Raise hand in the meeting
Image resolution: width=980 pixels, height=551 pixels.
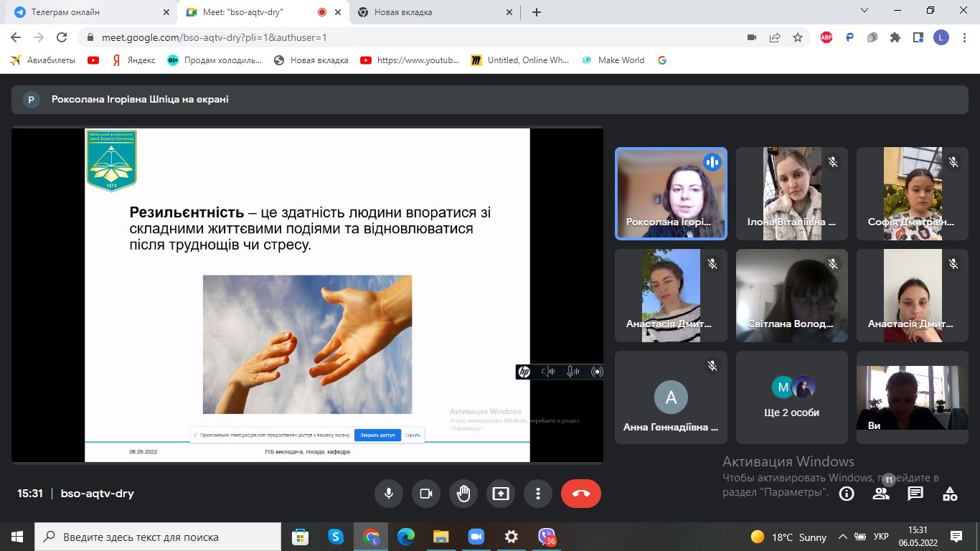tap(463, 494)
